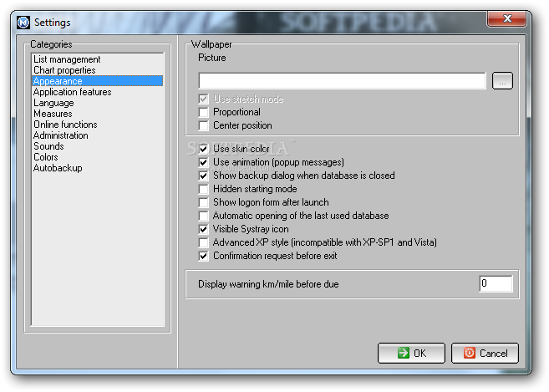The width and height of the screenshot is (549, 392).
Task: Browse for wallpaper picture with ellipsis button
Action: click(502, 80)
